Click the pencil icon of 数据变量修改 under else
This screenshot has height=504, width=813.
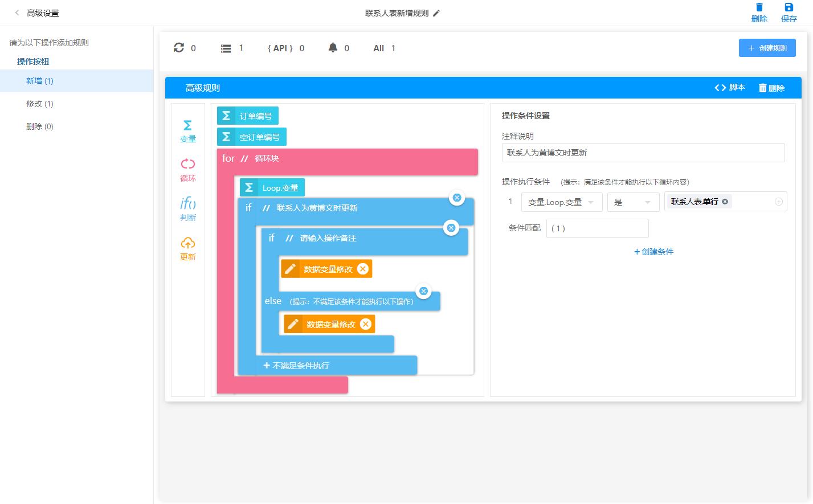pos(293,324)
